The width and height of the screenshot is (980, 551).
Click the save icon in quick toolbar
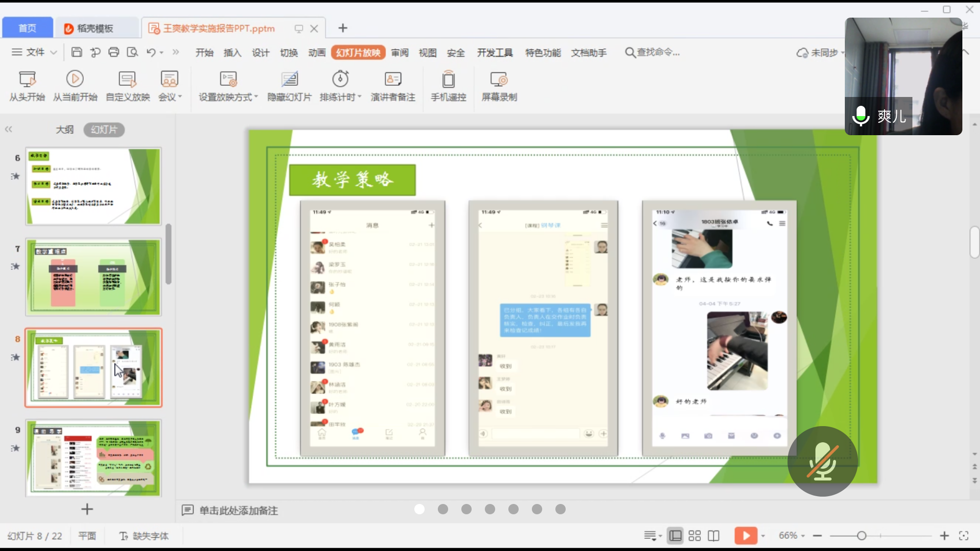(76, 52)
